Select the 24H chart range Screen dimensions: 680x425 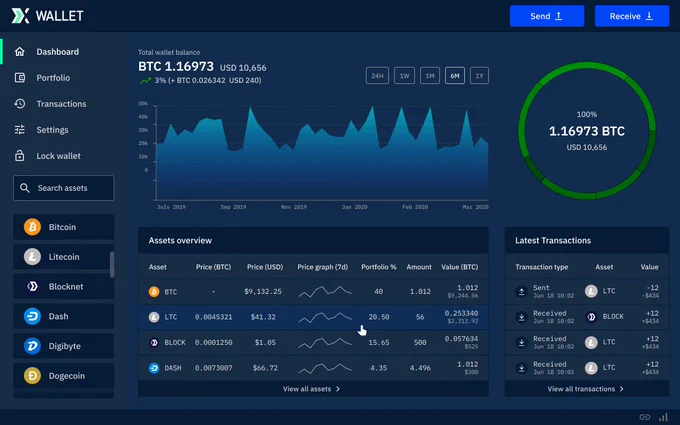[x=377, y=75]
